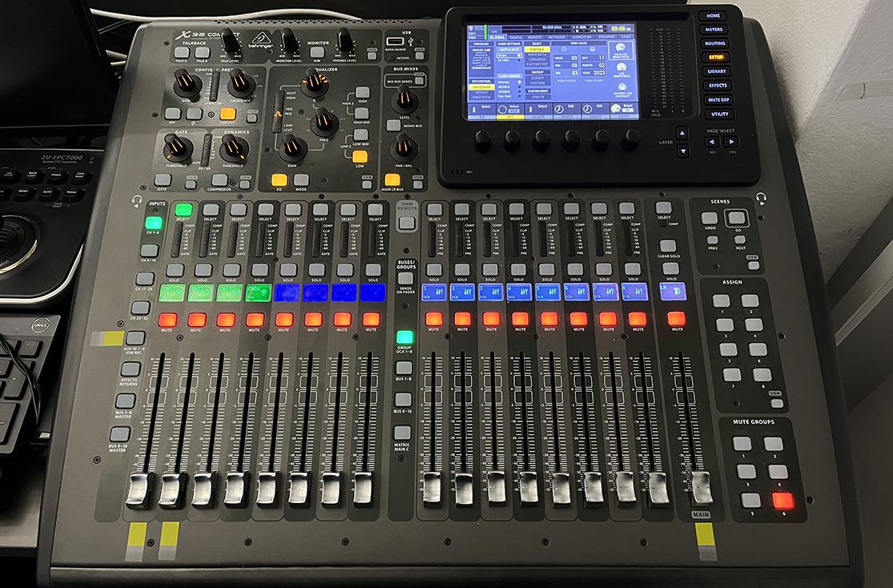Select the CH 17-24 layer button
Screen dimensions: 893x588
pos(145,280)
